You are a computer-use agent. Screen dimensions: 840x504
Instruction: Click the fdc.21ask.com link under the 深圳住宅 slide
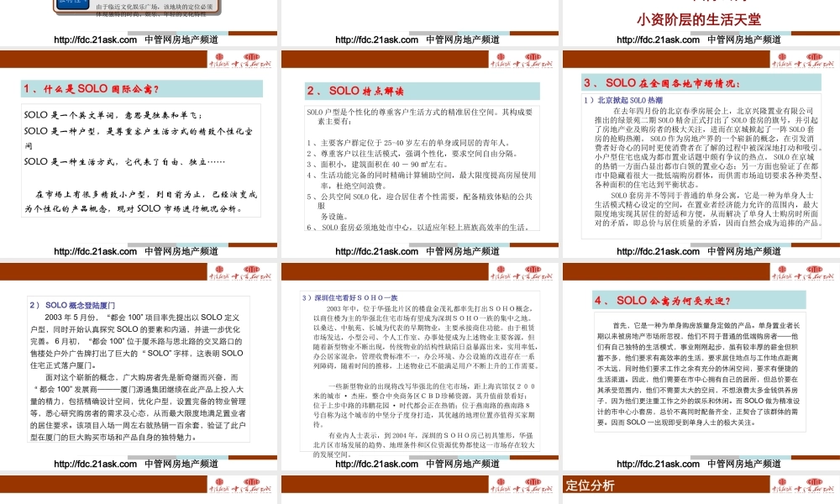(x=376, y=464)
